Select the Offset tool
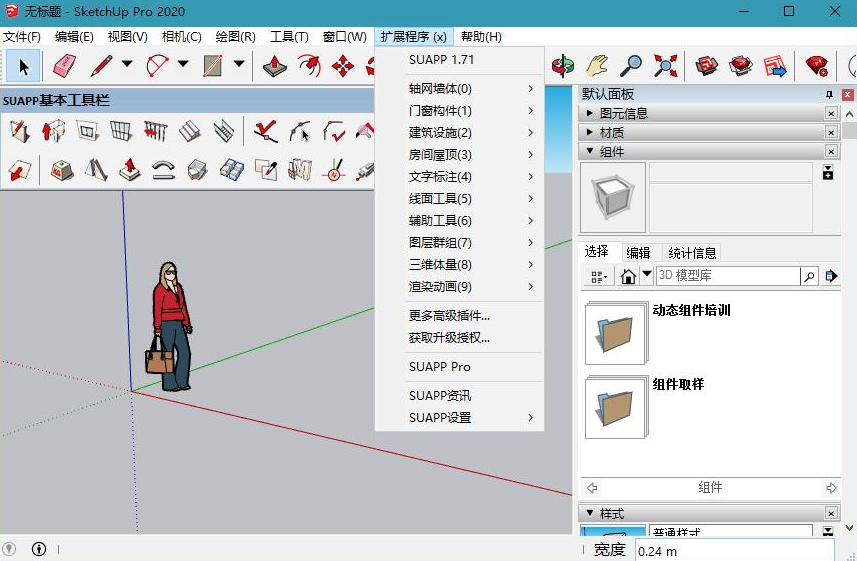This screenshot has width=857, height=561. pos(309,66)
